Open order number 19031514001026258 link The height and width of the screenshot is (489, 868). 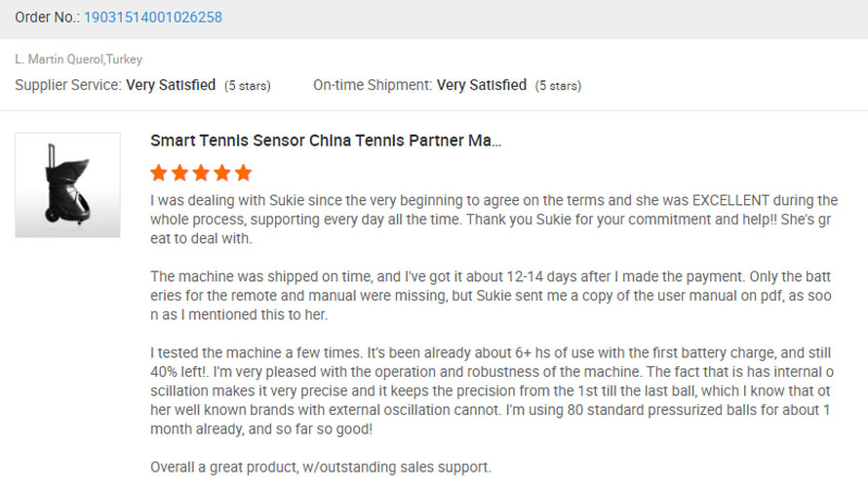tap(153, 18)
